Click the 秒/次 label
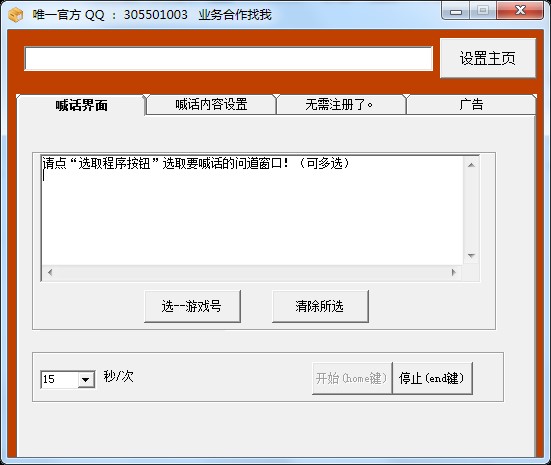 point(118,376)
